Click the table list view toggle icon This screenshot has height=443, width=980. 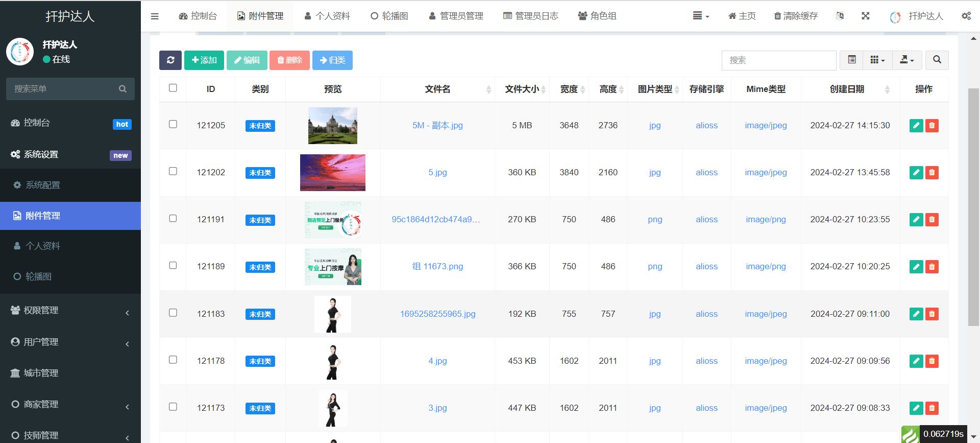[852, 60]
